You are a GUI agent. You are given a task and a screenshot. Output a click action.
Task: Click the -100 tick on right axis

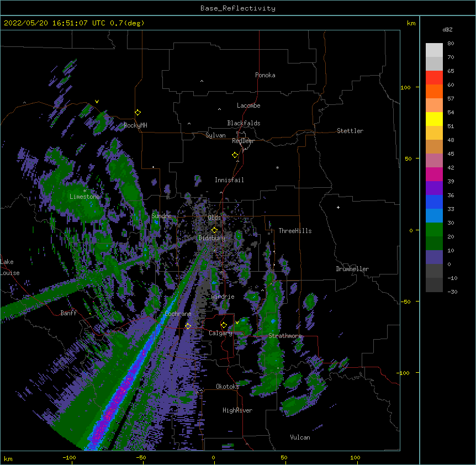tap(404, 373)
